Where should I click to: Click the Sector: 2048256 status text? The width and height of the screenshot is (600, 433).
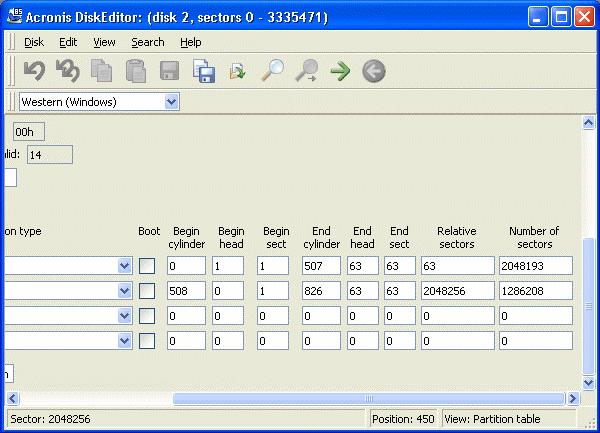coord(50,419)
